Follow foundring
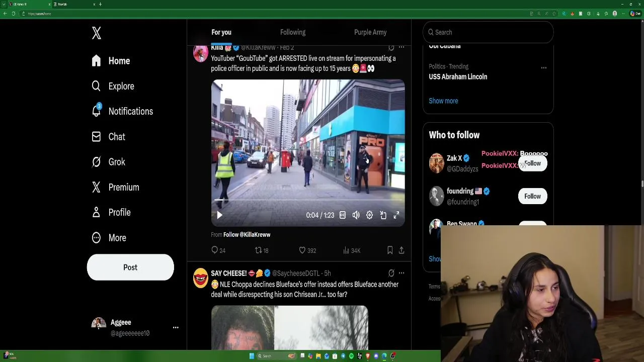Screen dimensions: 644x362 point(533,197)
